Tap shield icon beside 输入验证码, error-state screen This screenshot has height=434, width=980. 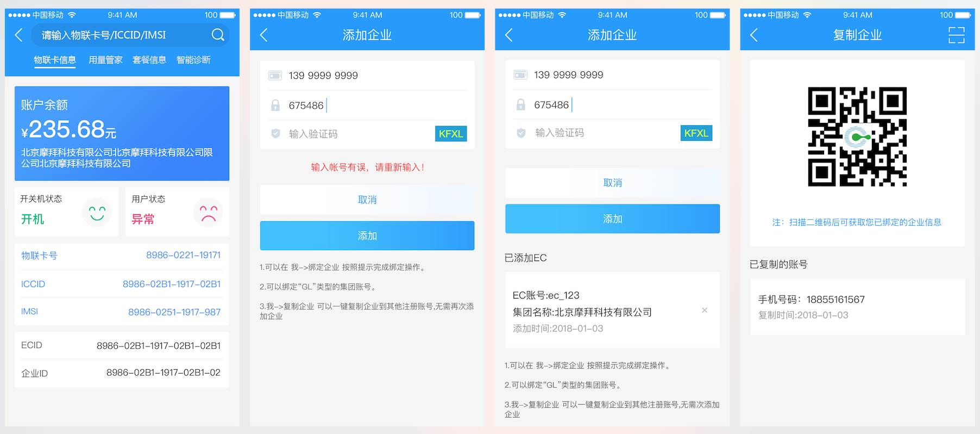(275, 133)
